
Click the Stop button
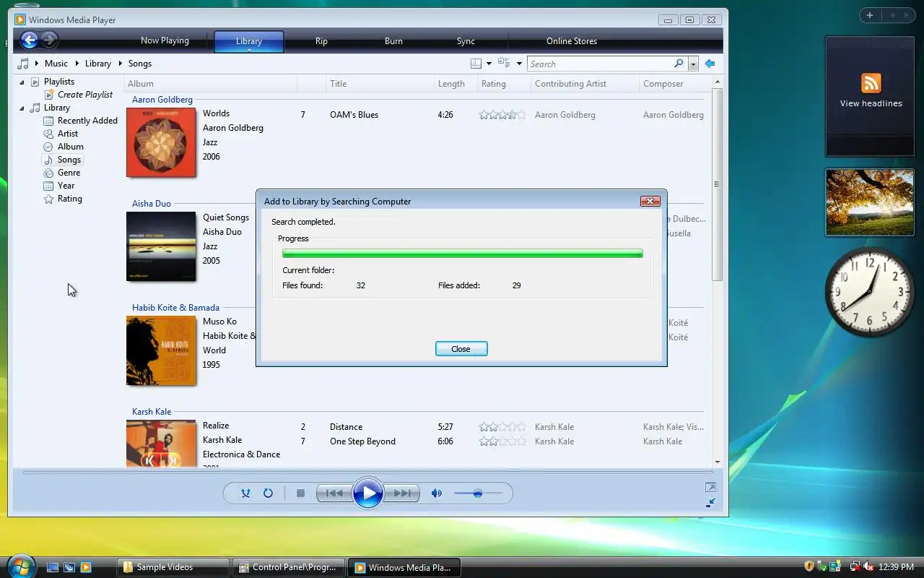300,493
